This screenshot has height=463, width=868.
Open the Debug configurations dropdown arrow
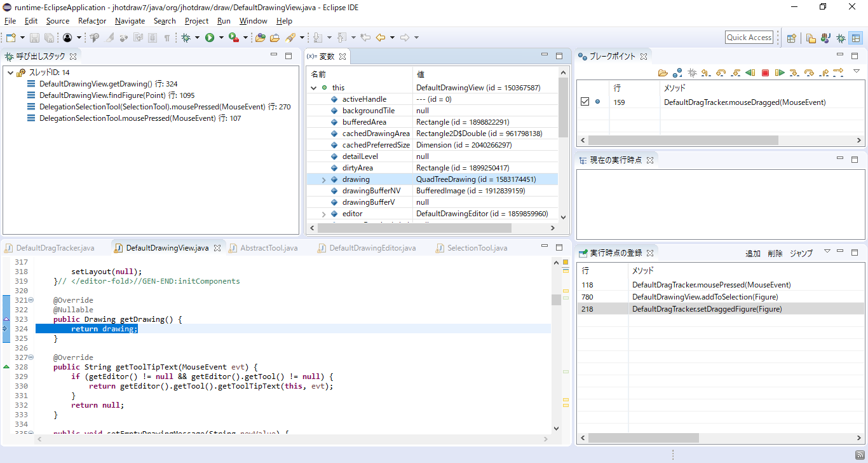[x=198, y=38]
